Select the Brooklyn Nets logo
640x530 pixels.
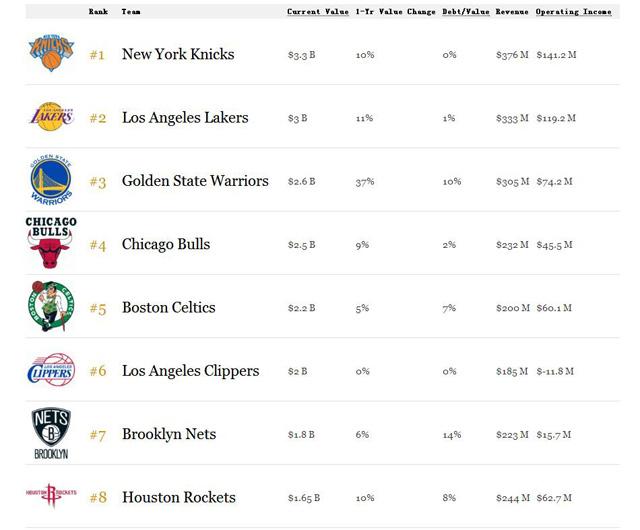click(50, 434)
